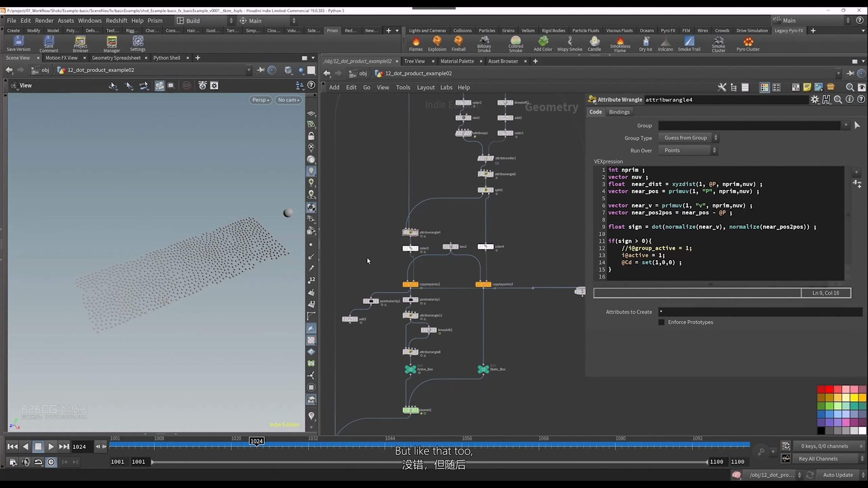Open the No cam camera menu
868x488 pixels.
coord(288,100)
